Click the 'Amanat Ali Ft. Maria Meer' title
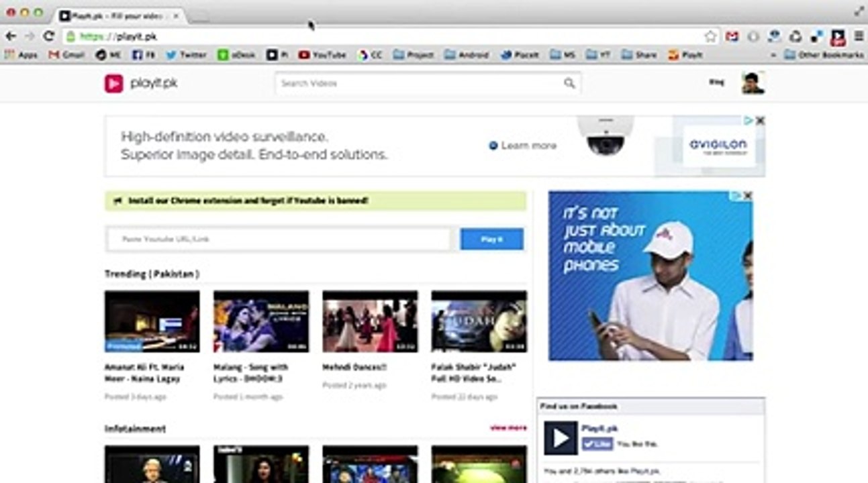The height and width of the screenshot is (483, 868). (x=144, y=373)
